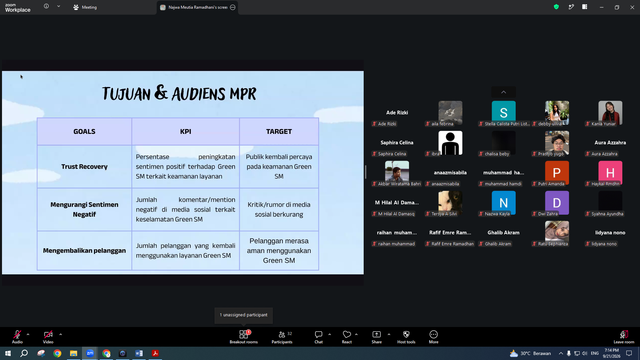Open meeting info icon in title bar
Screen dimensions: 640x360
[46, 7]
